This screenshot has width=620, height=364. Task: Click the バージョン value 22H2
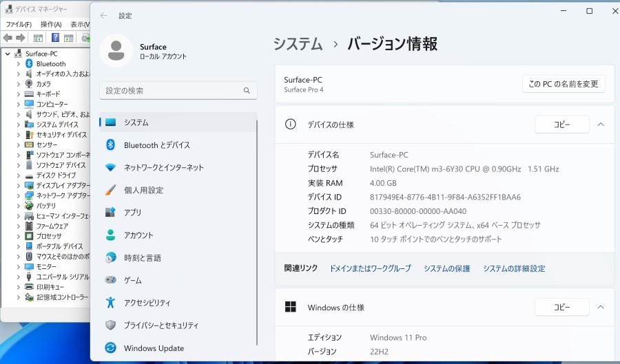[379, 352]
